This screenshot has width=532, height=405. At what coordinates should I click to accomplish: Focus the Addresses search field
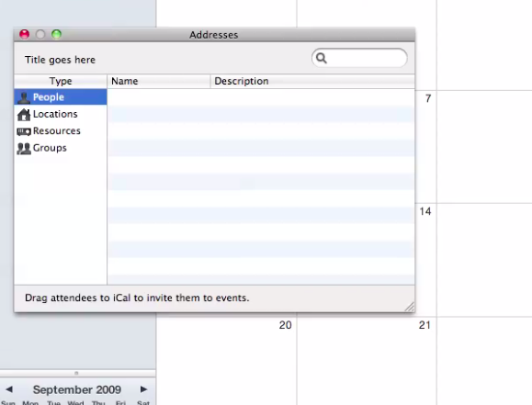click(x=359, y=58)
